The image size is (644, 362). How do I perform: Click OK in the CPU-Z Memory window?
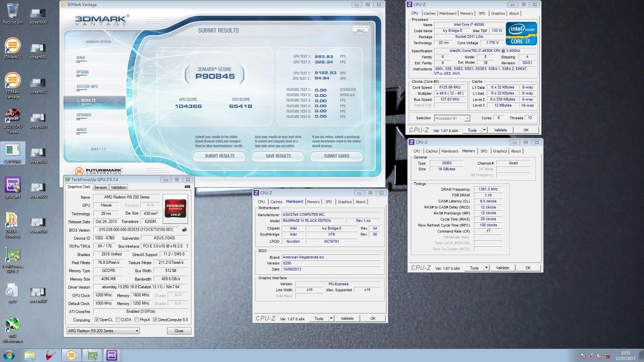(x=528, y=268)
